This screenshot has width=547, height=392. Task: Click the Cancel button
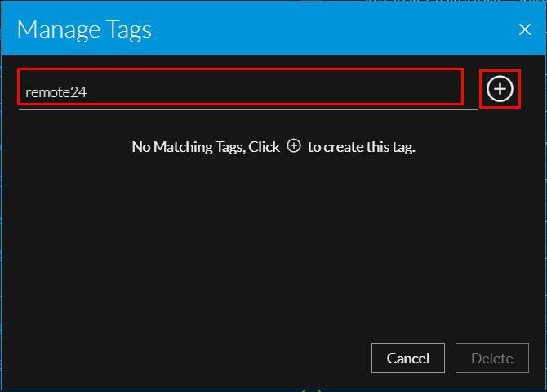tap(407, 358)
